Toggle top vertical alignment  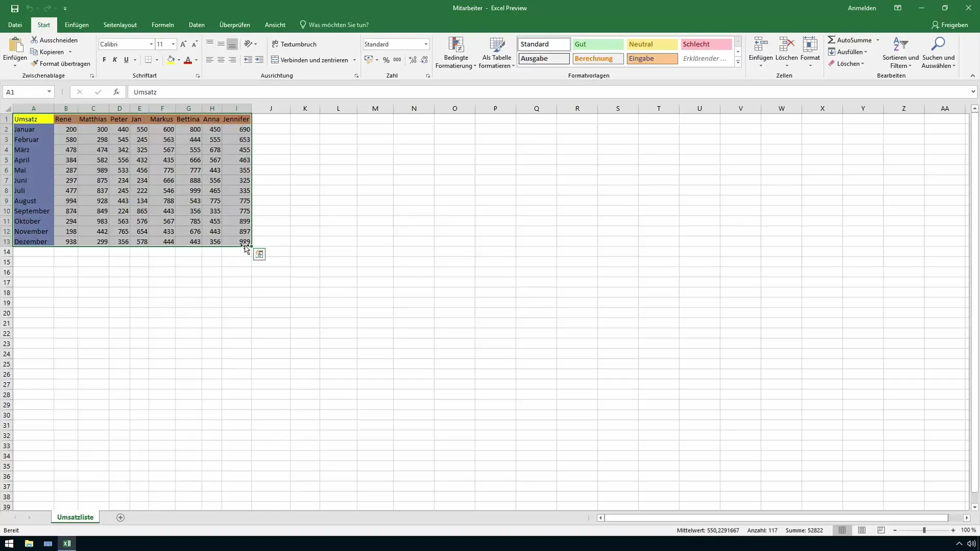[209, 44]
